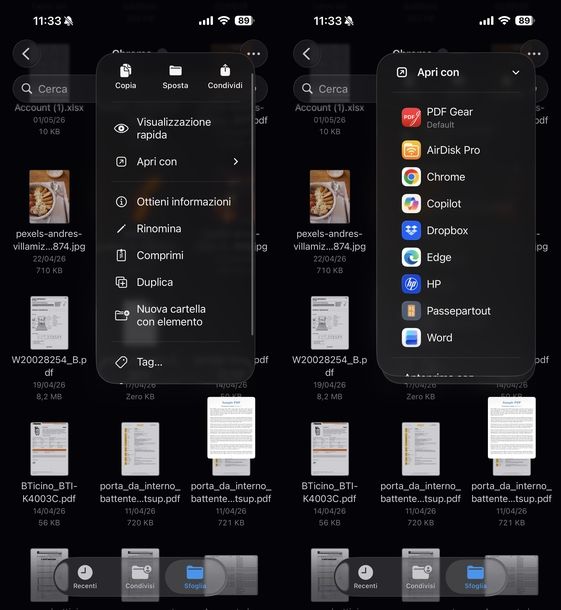Open 720 KB porta_da_interno pdf on left screen
This screenshot has height=610, width=561.
(x=140, y=449)
